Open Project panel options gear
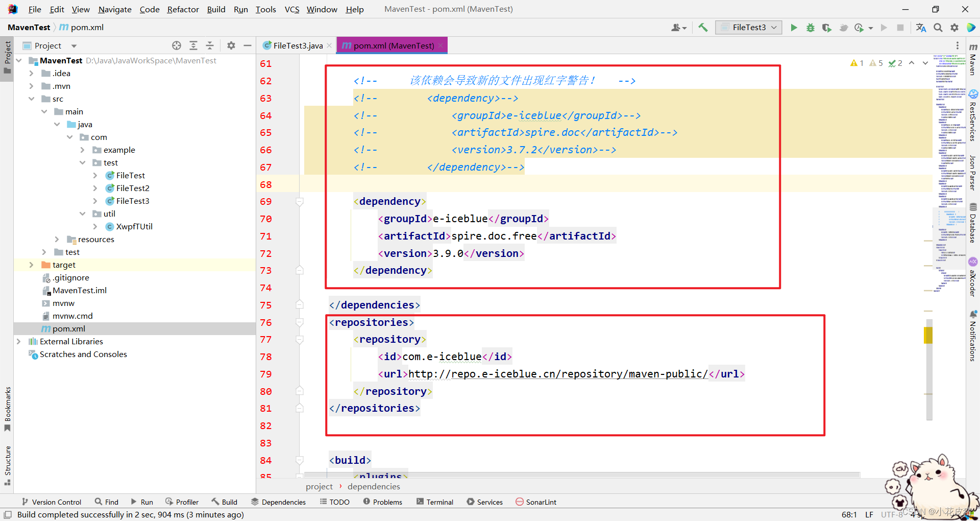Screen dimensions: 980x521 tap(231, 45)
